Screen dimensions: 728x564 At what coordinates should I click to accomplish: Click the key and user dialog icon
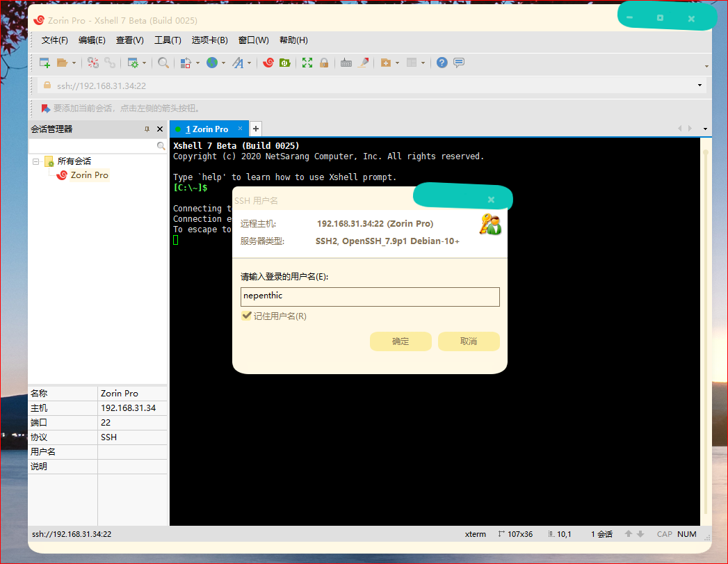490,224
